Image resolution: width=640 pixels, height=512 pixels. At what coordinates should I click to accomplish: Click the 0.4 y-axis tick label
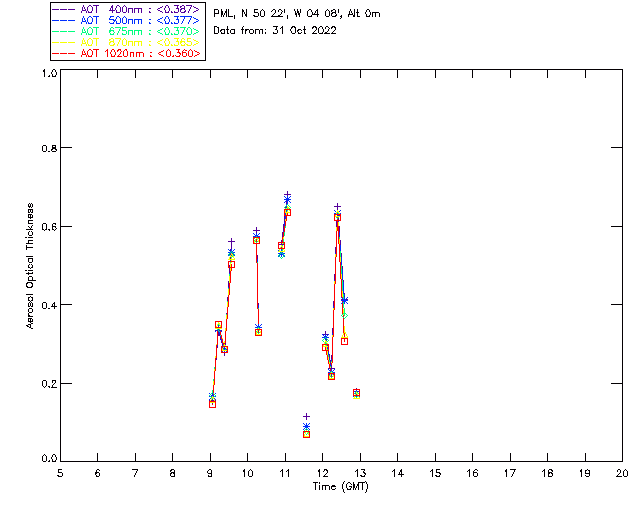point(49,305)
